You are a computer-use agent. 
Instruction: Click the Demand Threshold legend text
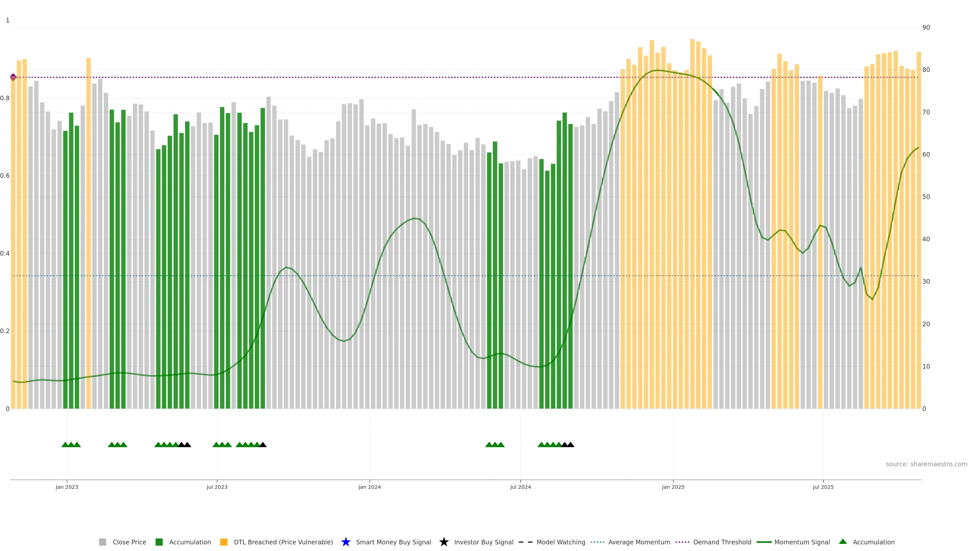pos(722,542)
